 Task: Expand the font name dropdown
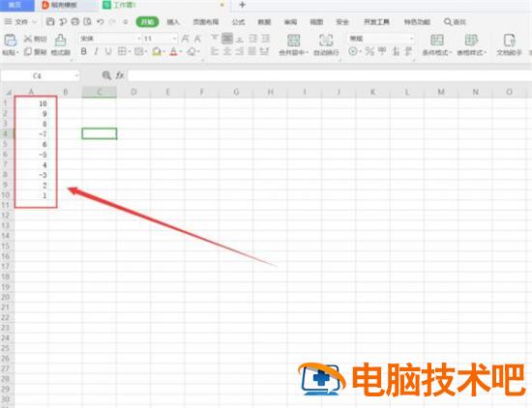tap(138, 39)
